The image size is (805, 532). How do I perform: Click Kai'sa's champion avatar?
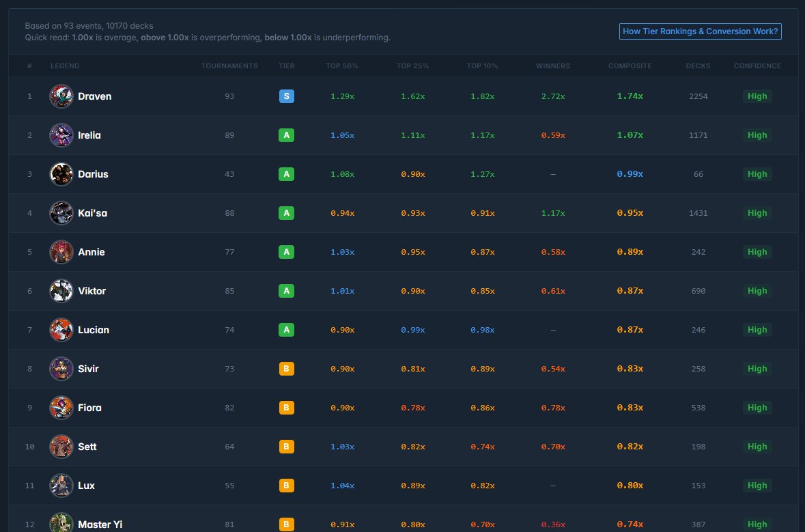click(x=61, y=213)
